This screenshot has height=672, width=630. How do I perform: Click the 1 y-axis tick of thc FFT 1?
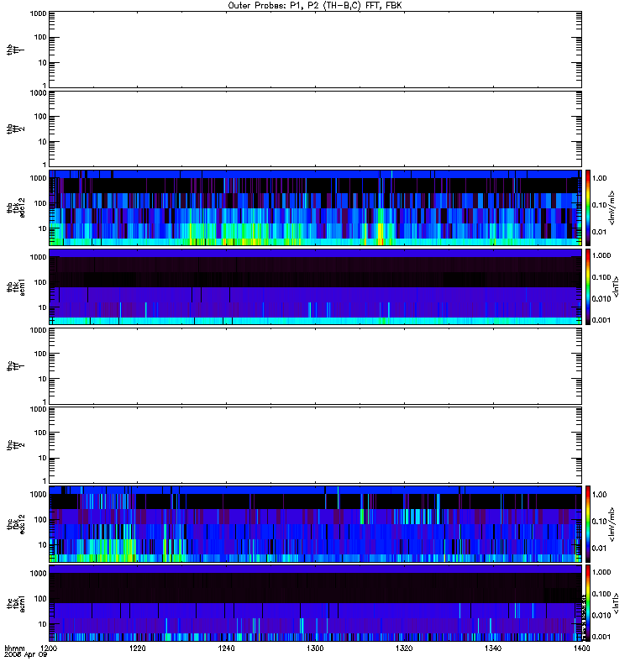pyautogui.click(x=45, y=402)
